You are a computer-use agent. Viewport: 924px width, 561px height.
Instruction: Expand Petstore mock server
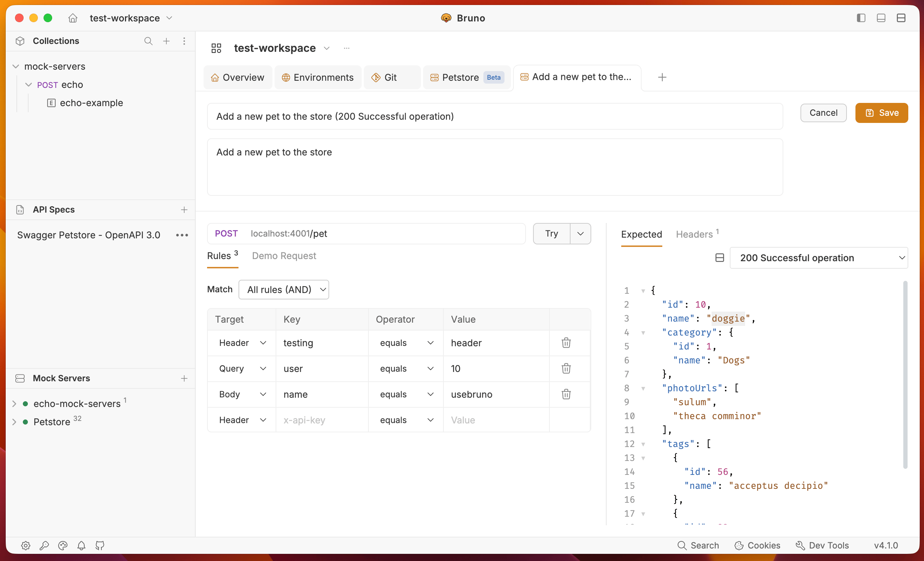click(x=14, y=422)
